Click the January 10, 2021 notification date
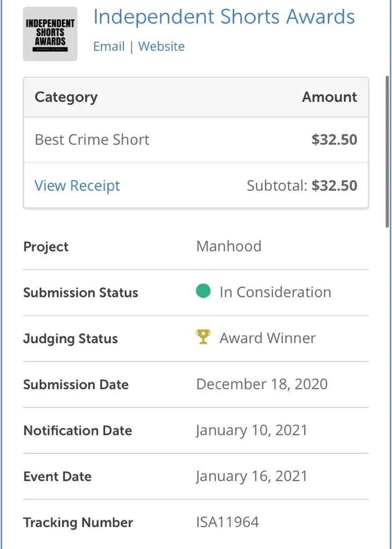 [252, 431]
